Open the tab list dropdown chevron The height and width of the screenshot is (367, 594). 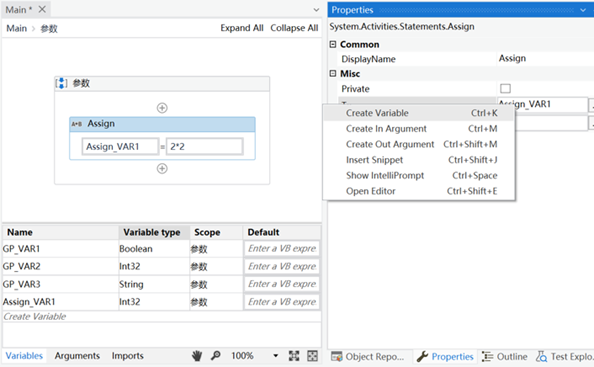pyautogui.click(x=316, y=10)
